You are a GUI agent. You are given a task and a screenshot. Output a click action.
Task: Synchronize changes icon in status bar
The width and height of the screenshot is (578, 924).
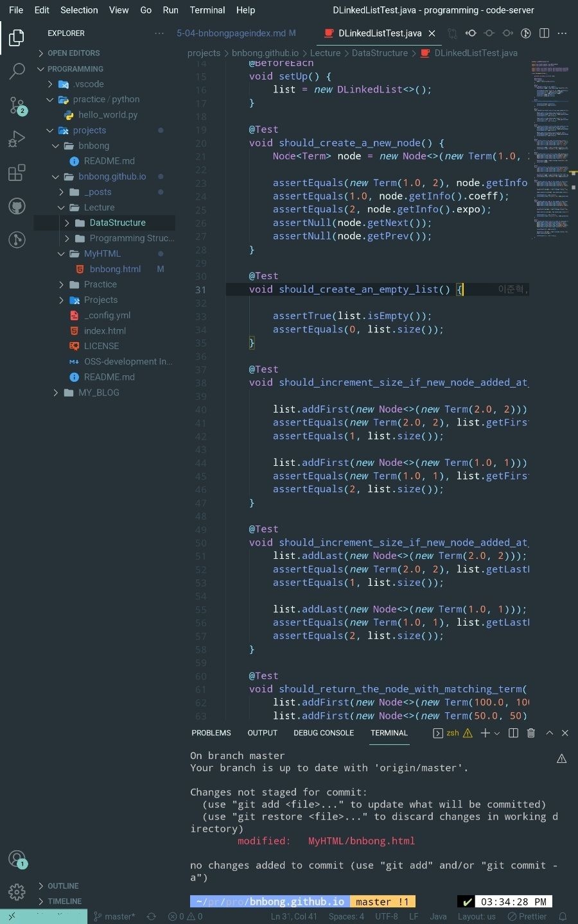[152, 917]
